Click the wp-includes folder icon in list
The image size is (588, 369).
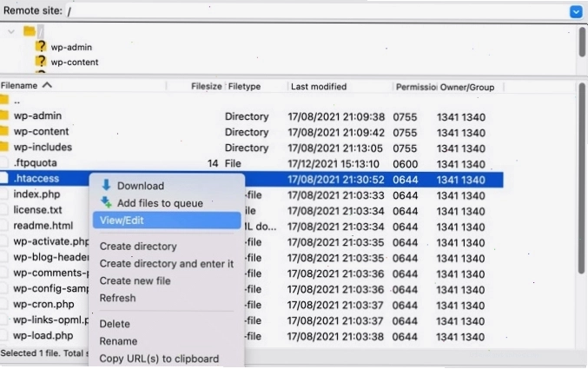point(4,147)
